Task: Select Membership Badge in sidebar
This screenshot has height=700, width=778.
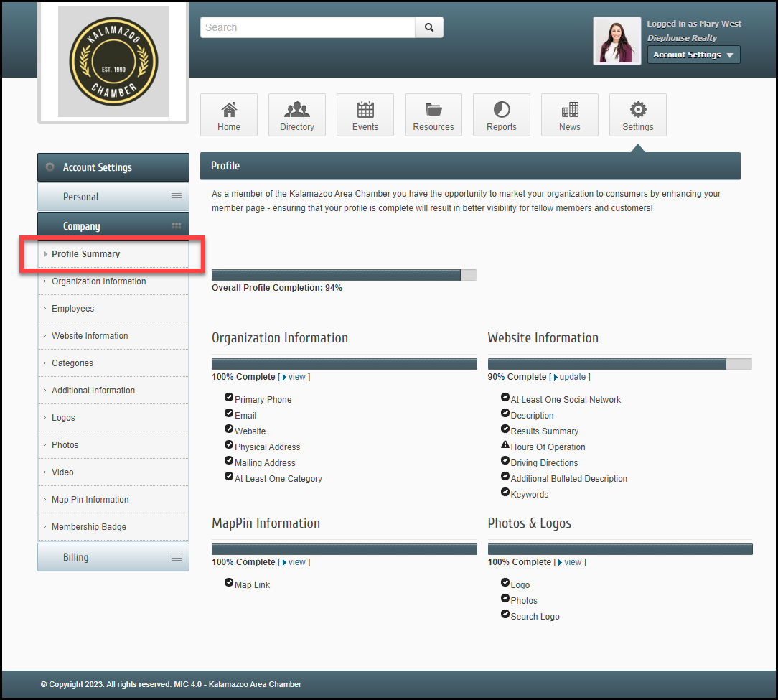Action: (x=89, y=527)
